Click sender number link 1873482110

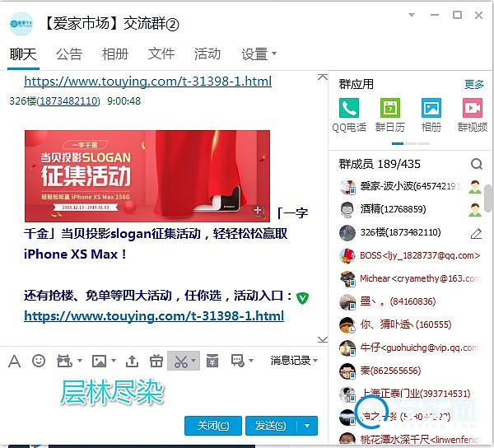pos(69,101)
